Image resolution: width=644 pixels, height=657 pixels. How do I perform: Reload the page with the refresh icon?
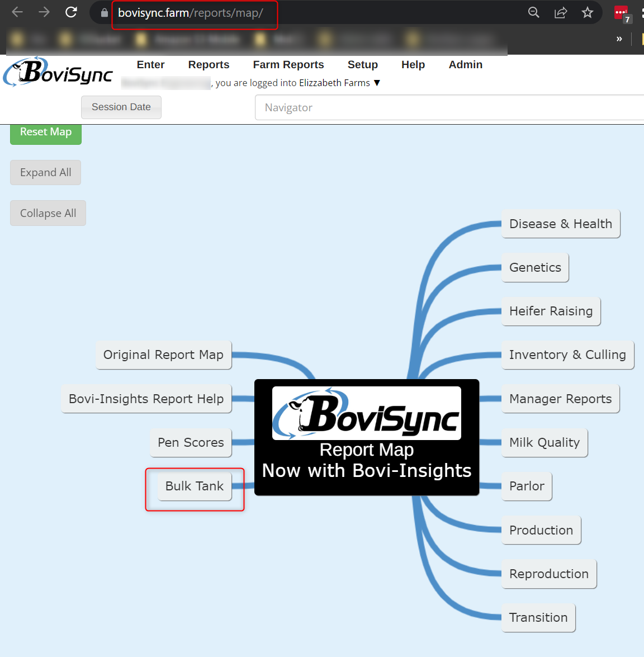71,12
